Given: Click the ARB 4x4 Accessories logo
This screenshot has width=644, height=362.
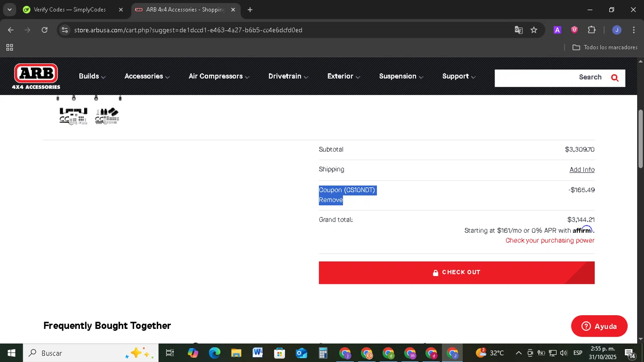Looking at the screenshot, I should pyautogui.click(x=36, y=76).
